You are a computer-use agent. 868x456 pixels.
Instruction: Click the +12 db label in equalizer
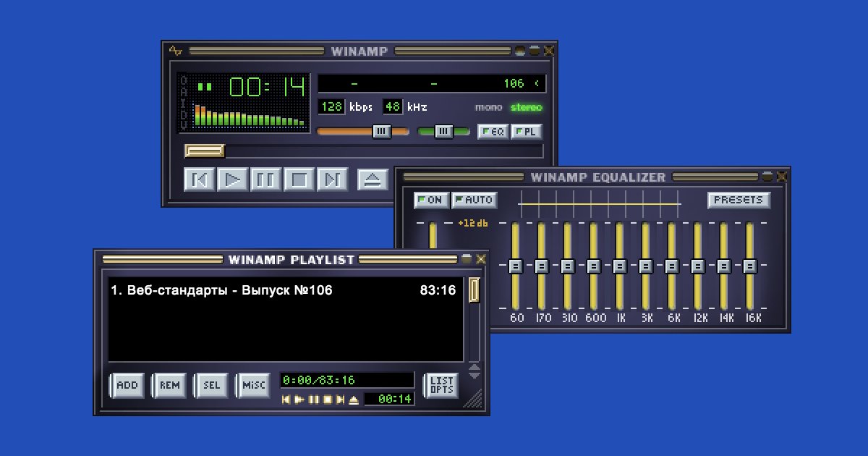click(473, 223)
